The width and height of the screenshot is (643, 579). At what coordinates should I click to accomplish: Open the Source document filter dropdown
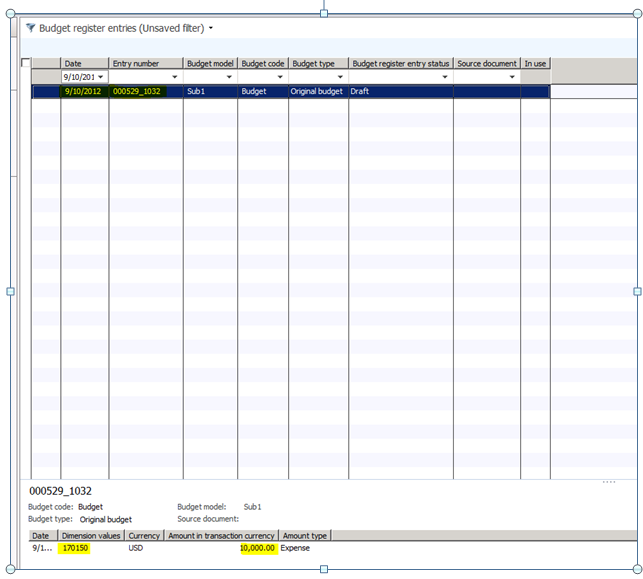(513, 77)
